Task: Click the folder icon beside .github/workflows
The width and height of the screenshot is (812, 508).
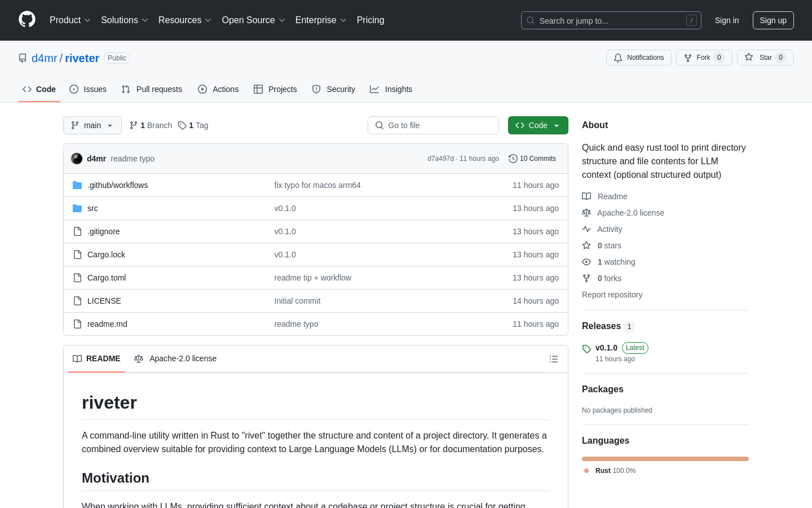Action: [77, 185]
